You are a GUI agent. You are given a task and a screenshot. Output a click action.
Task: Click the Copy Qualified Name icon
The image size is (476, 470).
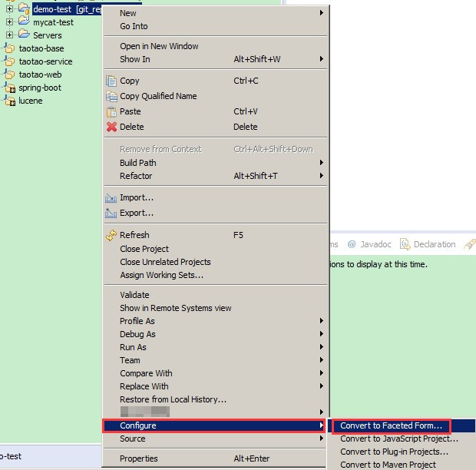111,96
